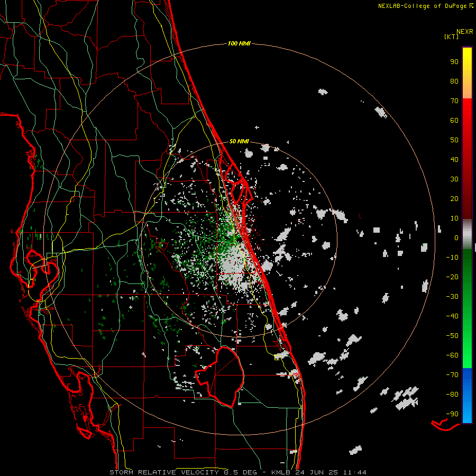Click the Storm Relative Velocity caption at bottom
Viewport: 476px width, 476px height.
[x=237, y=472]
